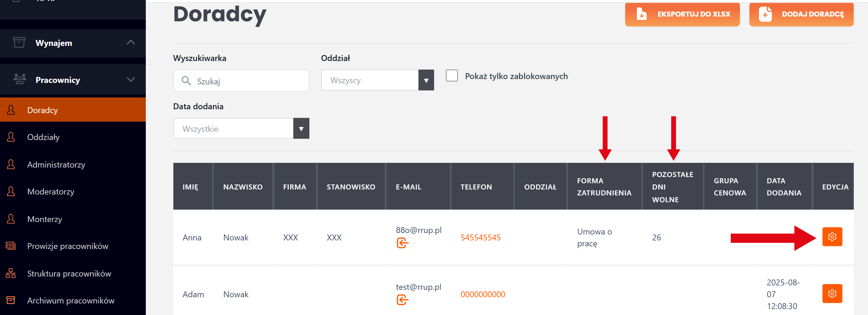Select Moderatorzy in the sidebar
868x315 pixels.
coord(51,192)
